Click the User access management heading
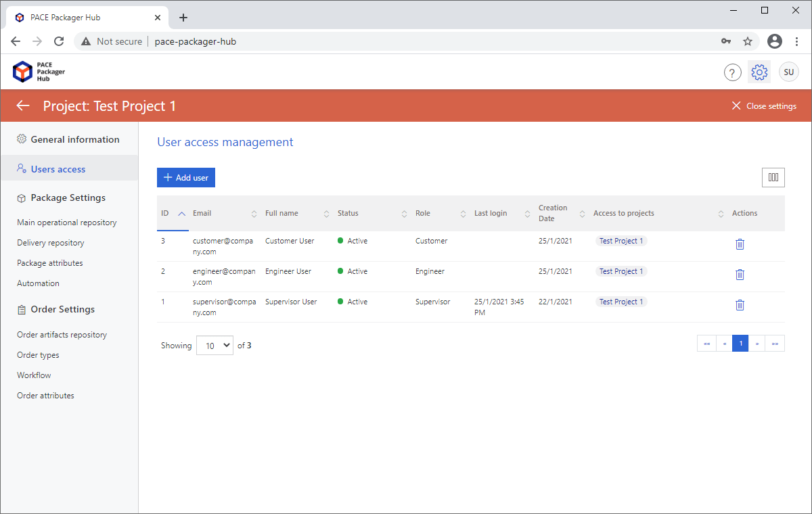The height and width of the screenshot is (514, 812). point(225,142)
